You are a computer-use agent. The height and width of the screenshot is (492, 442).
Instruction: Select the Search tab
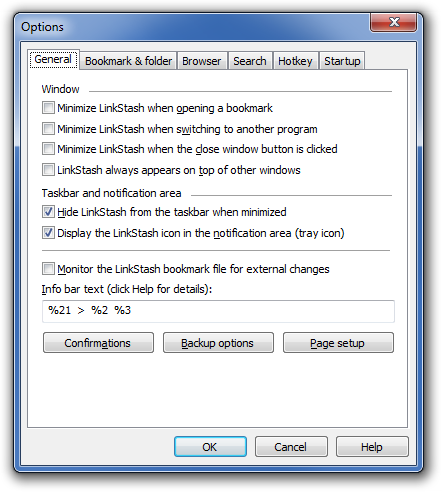pos(250,61)
